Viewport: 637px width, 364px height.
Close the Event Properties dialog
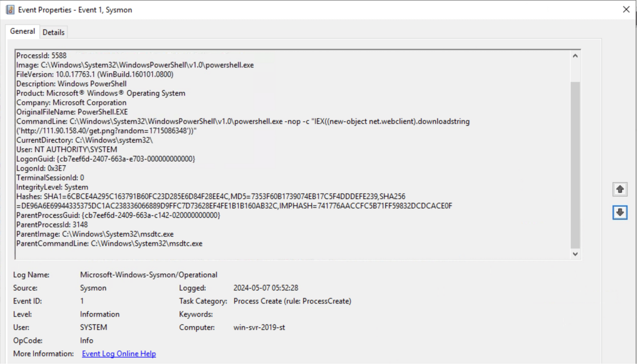point(626,9)
